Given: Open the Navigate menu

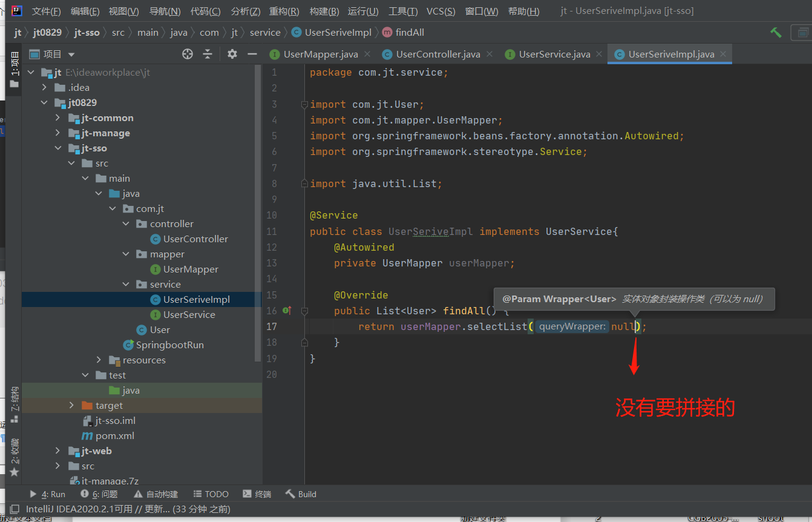Looking at the screenshot, I should point(165,11).
